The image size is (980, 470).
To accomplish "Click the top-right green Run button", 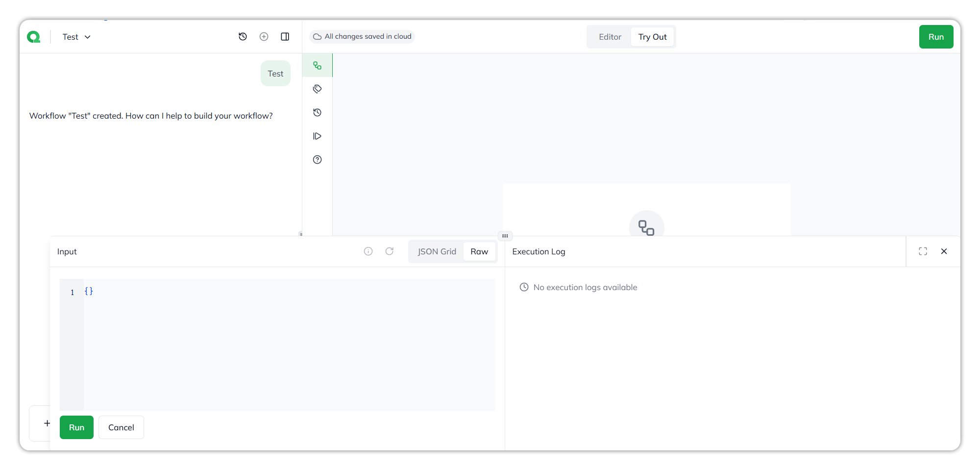I will [x=936, y=37].
